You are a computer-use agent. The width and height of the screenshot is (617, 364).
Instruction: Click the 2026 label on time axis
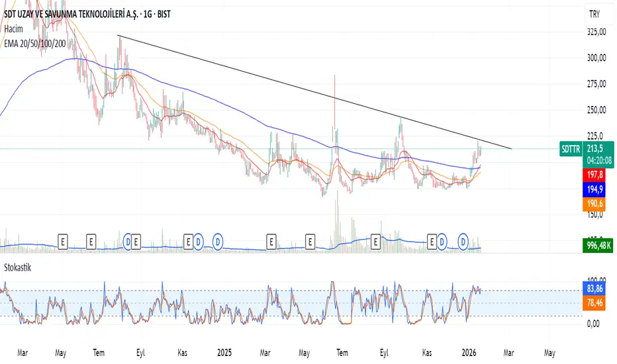pos(469,353)
